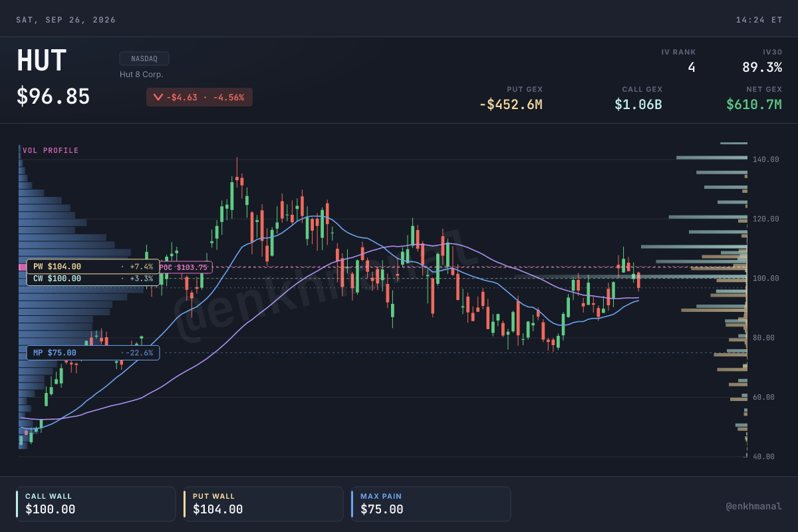Click the CW $100.00 chart label

[93, 279]
